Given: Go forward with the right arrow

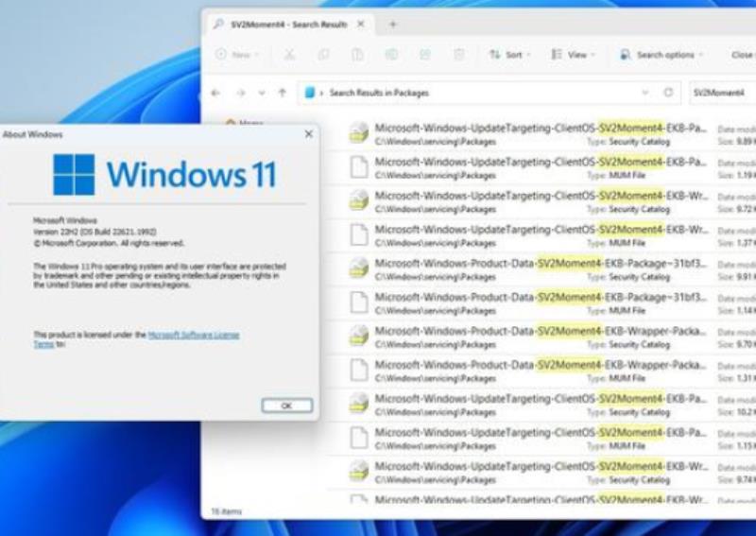Looking at the screenshot, I should click(240, 93).
